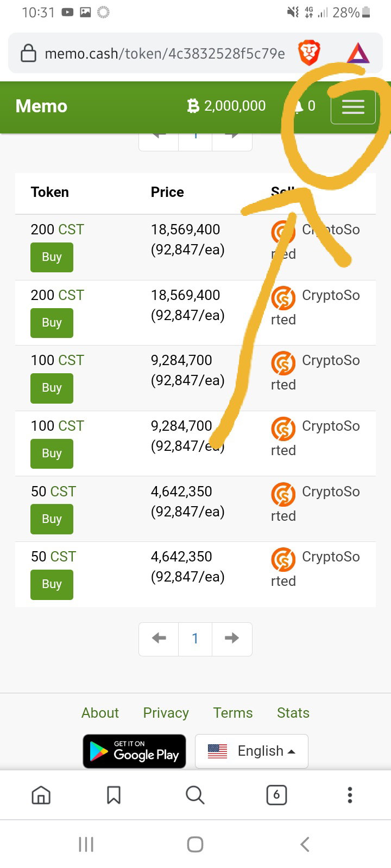Image resolution: width=391 pixels, height=868 pixels.
Task: Tap the Brave shield icon
Action: (309, 53)
